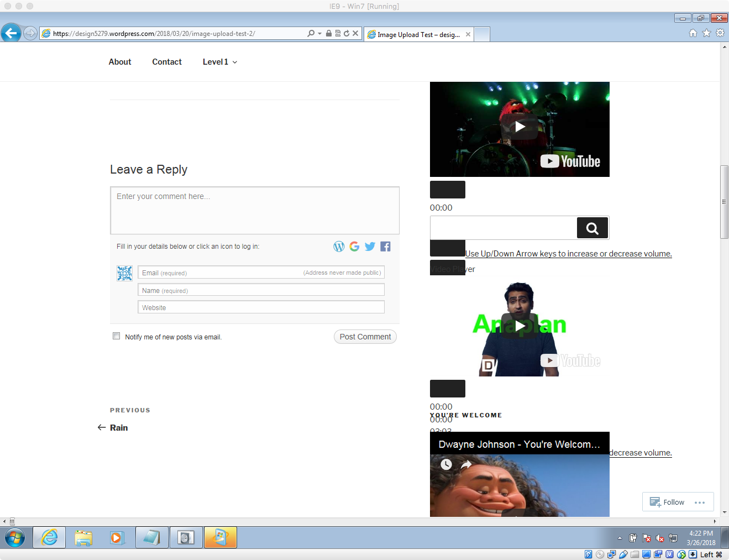Image resolution: width=729 pixels, height=560 pixels.
Task: Open 'Dwayne Johnson - You're Welcome' video title
Action: click(519, 444)
